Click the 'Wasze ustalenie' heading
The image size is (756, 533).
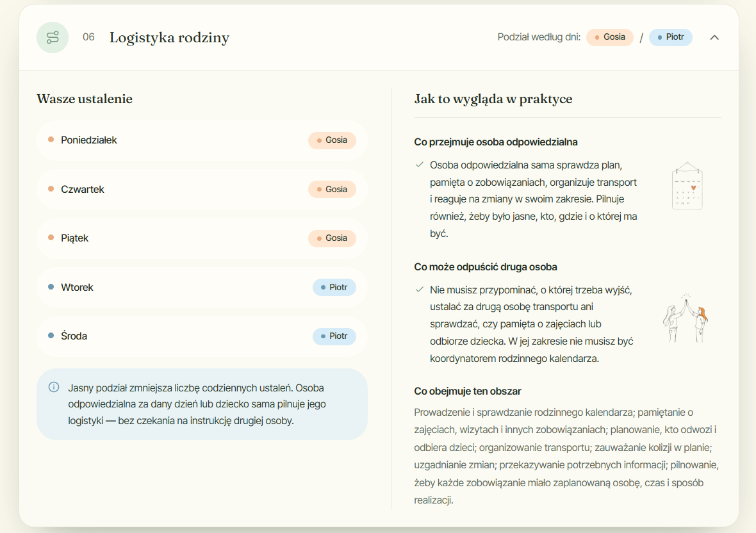85,99
